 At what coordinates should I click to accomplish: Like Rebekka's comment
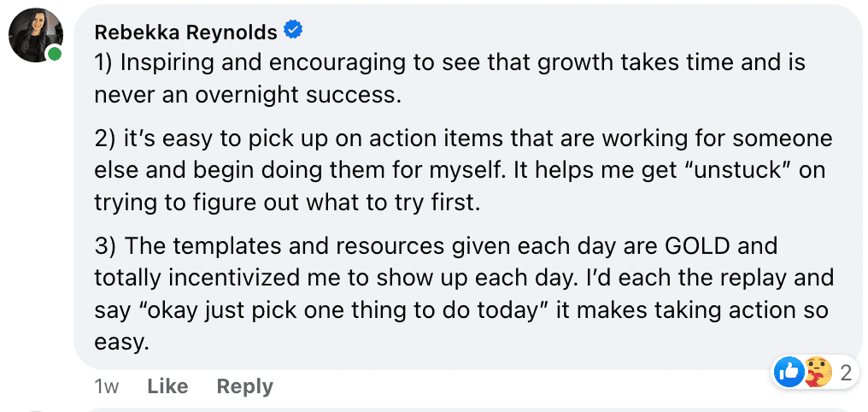coord(166,386)
